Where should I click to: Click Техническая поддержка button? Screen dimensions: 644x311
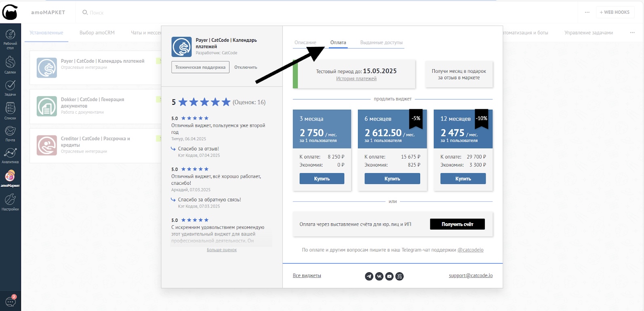coord(200,67)
